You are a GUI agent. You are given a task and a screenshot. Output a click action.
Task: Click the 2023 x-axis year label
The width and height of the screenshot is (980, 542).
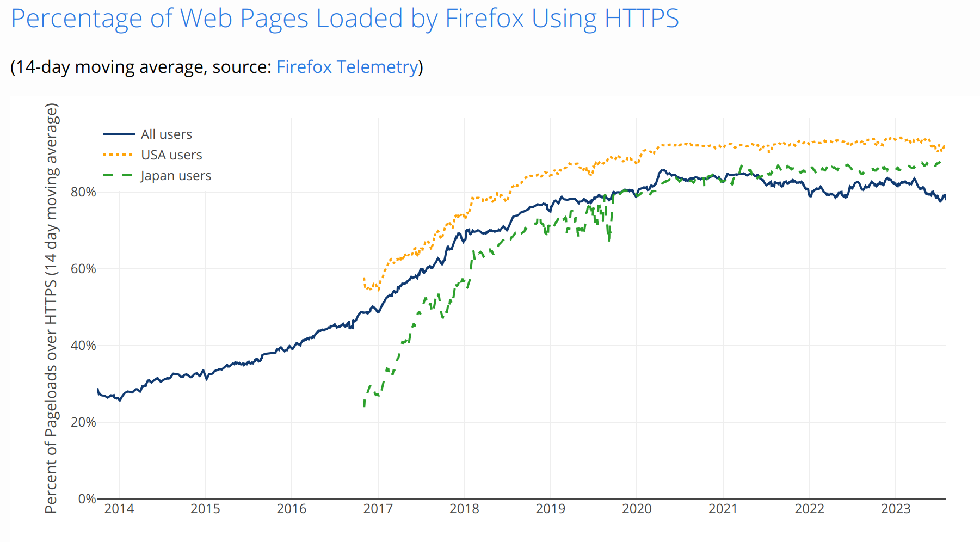pyautogui.click(x=896, y=509)
